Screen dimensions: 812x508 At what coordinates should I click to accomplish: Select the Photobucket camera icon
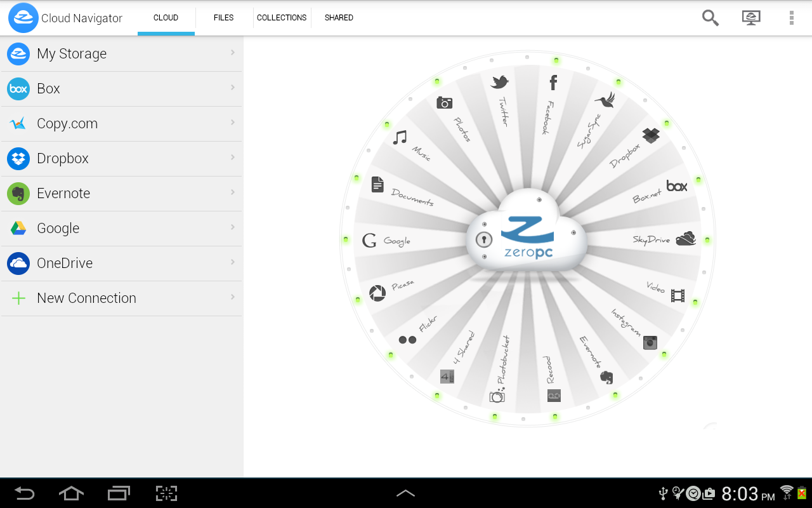(x=497, y=396)
